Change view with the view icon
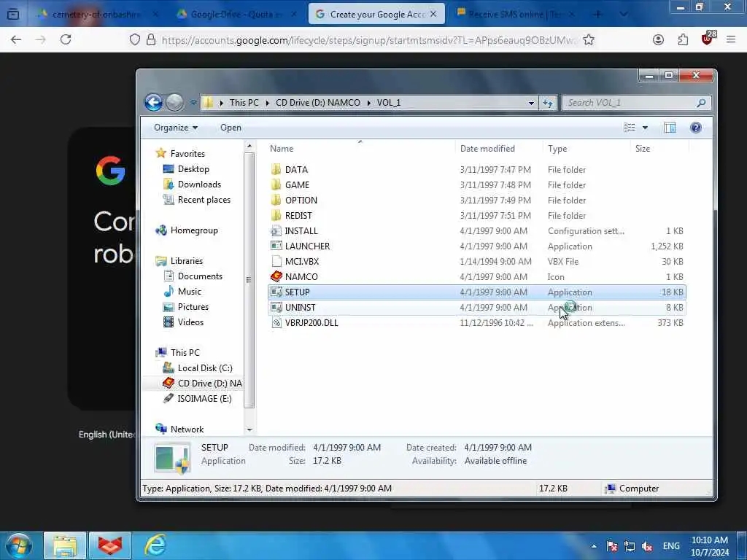 coord(630,127)
